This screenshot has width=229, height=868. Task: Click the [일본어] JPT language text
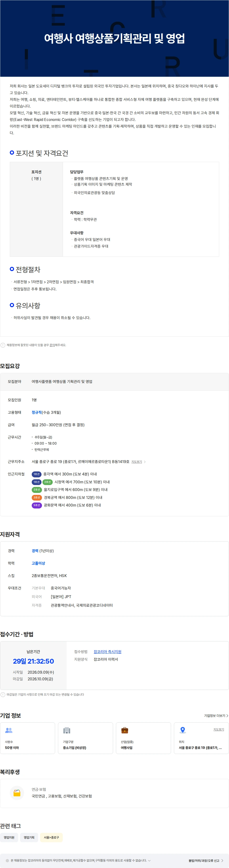pos(61,597)
